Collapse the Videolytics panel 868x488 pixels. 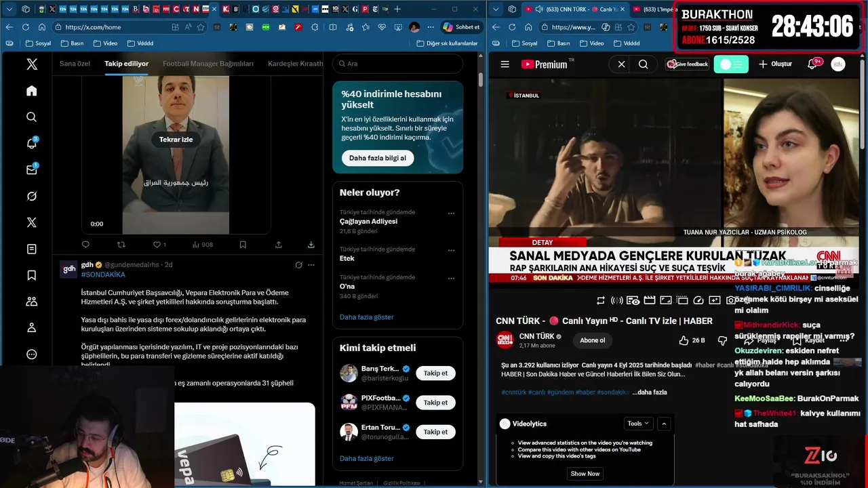664,424
